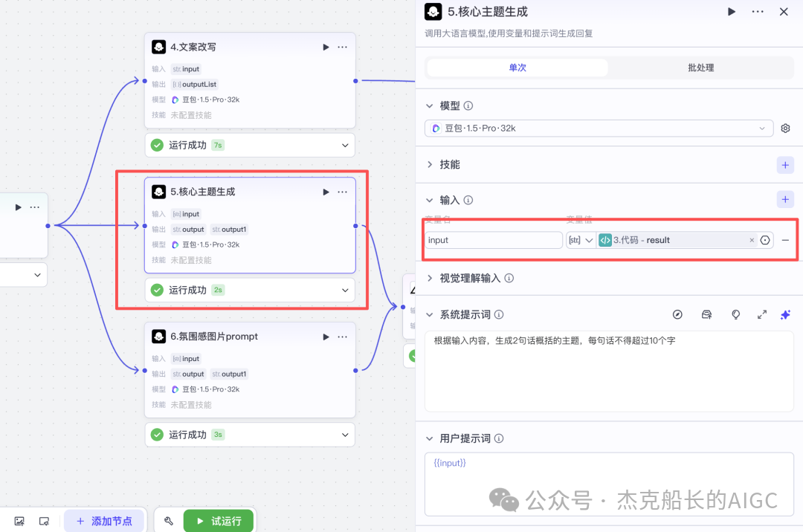The image size is (803, 532).
Task: Click output1 tag on 5.核心主题生成 node
Action: (x=230, y=230)
